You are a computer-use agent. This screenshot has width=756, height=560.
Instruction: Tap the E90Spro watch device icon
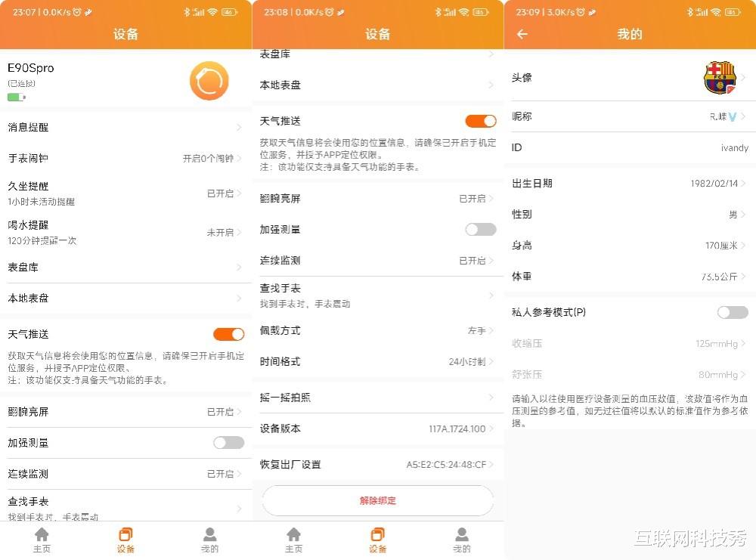(209, 80)
